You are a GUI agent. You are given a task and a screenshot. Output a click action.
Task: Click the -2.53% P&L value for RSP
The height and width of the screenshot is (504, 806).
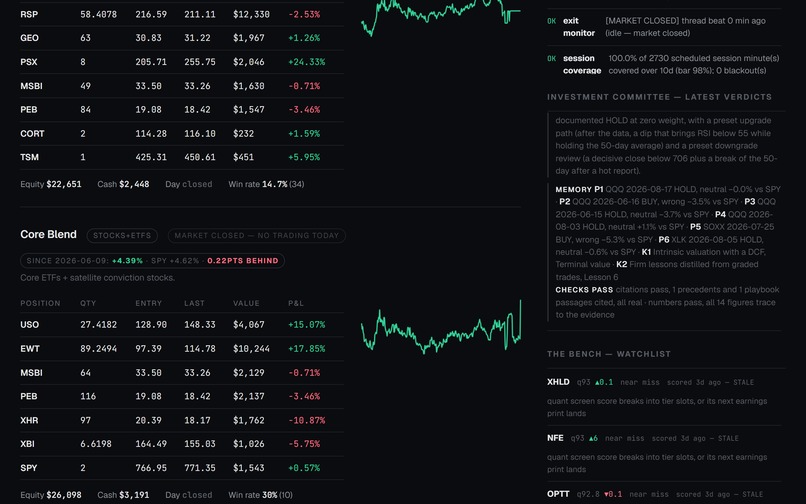(x=304, y=14)
